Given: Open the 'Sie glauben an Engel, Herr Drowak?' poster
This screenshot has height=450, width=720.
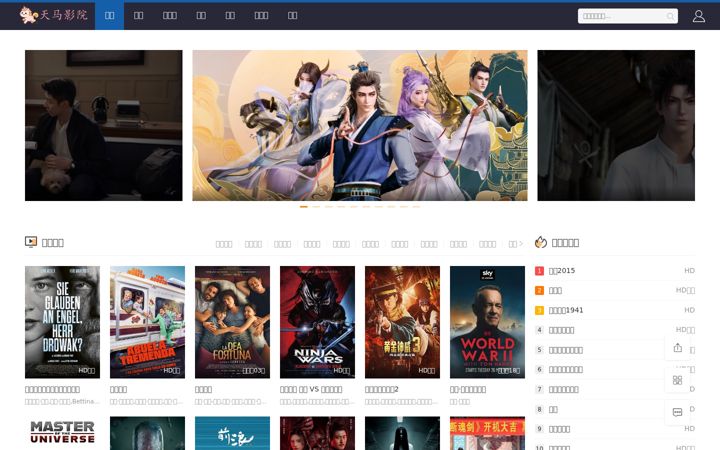Looking at the screenshot, I should tap(62, 322).
